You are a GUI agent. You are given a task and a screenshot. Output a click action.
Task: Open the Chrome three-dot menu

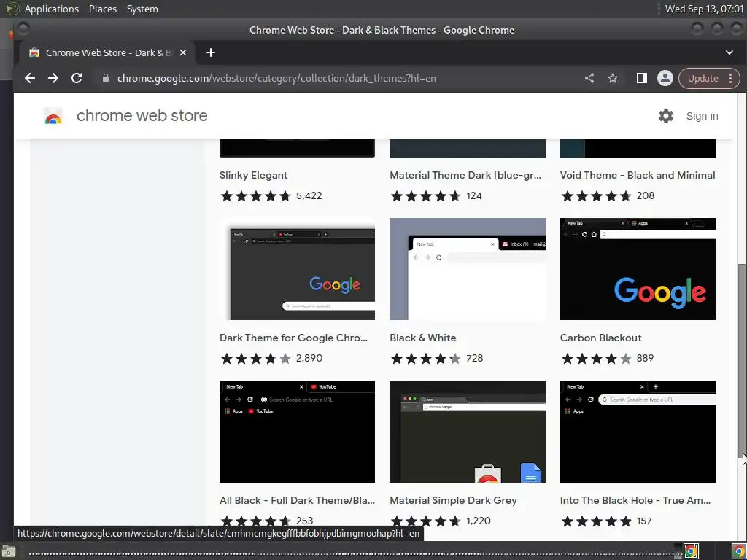click(x=731, y=78)
